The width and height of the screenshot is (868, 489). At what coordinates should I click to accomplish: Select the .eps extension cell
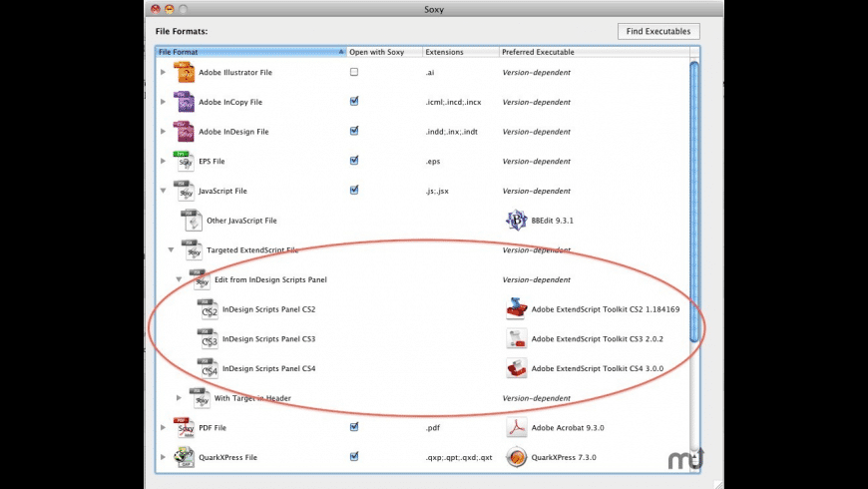click(x=433, y=161)
